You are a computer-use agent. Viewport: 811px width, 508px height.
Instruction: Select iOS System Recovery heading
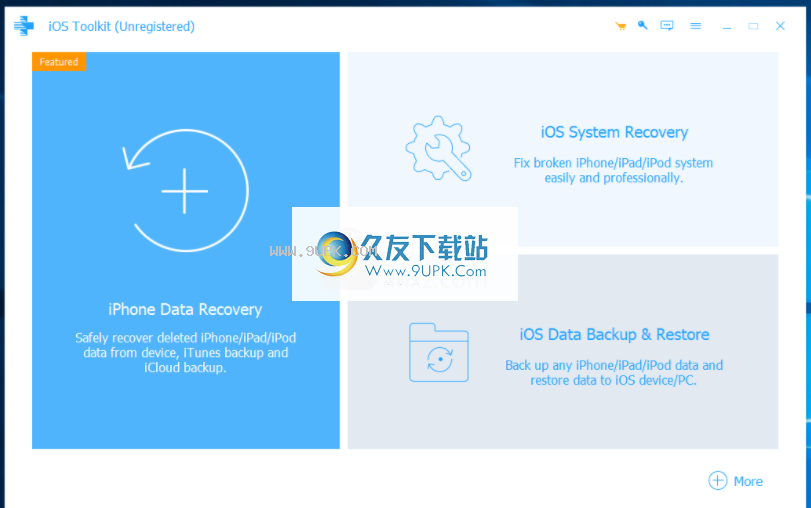coord(614,132)
